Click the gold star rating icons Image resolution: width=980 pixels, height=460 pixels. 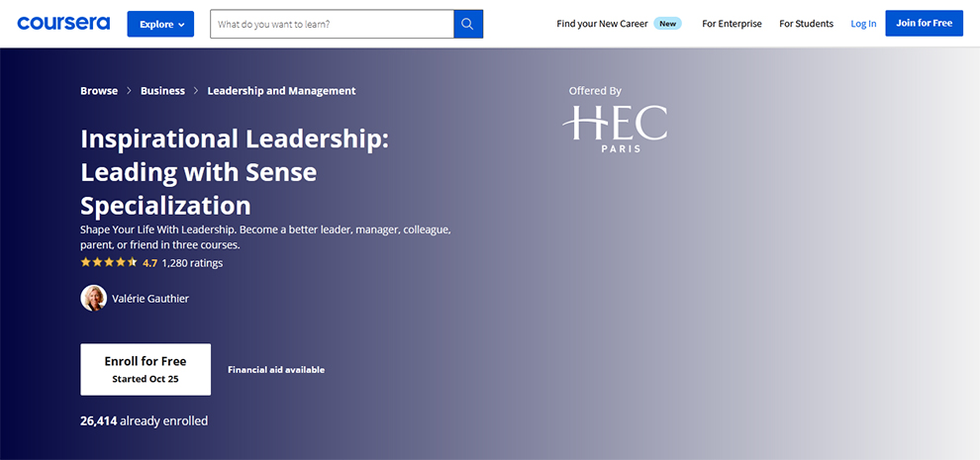(108, 263)
